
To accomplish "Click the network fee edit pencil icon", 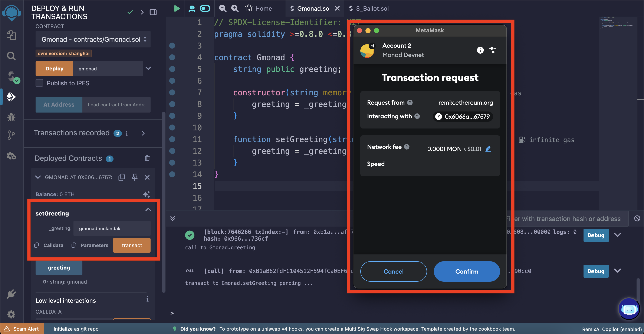I will click(x=490, y=148).
